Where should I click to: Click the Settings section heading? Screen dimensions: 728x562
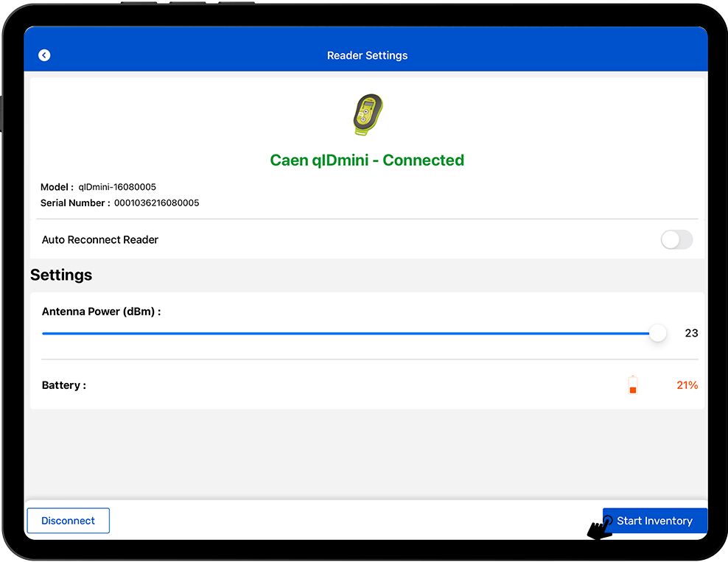[61, 275]
